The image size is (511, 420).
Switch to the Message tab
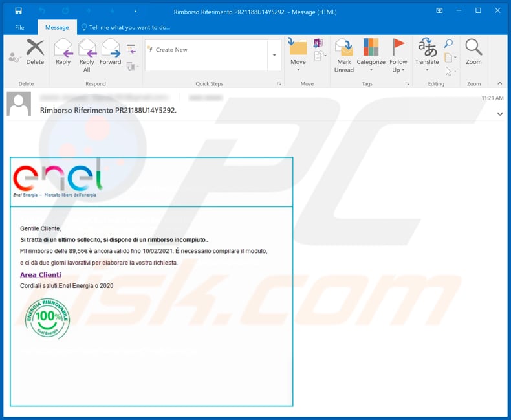57,27
